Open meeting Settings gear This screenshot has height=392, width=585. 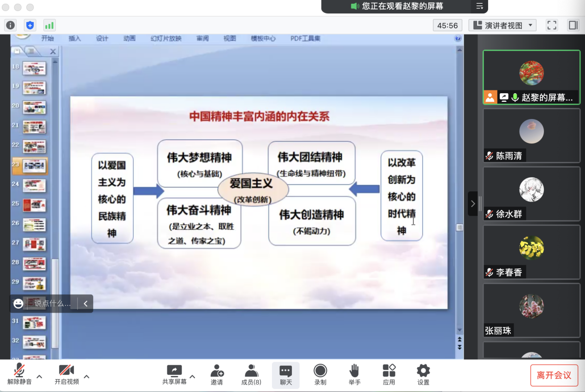(423, 374)
